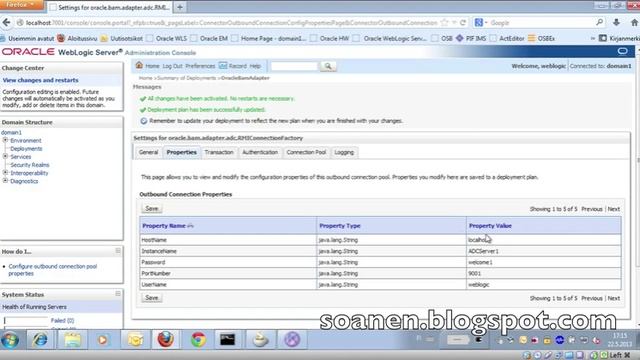Open View changes and restarts
This screenshot has height=360, width=640.
(x=40, y=80)
